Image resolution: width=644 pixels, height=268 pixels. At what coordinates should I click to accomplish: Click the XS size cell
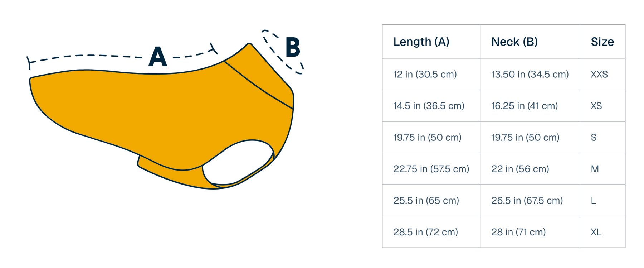point(596,106)
